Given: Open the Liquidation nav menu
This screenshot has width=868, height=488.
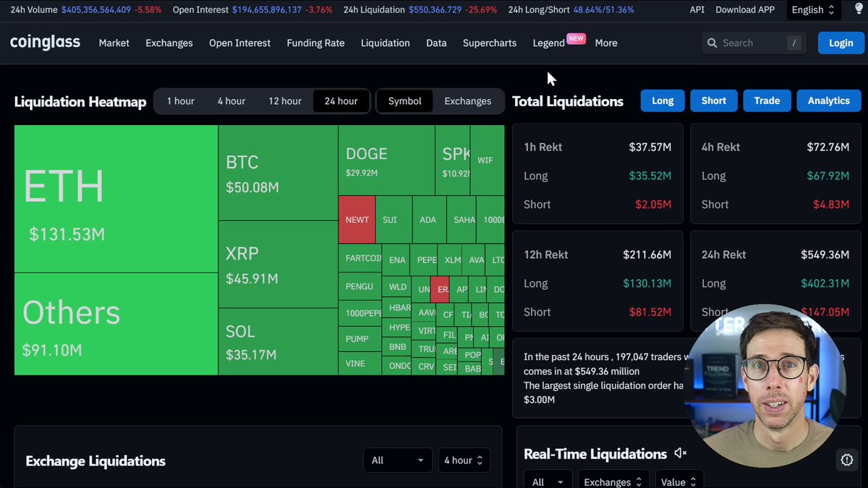Looking at the screenshot, I should click(x=386, y=43).
